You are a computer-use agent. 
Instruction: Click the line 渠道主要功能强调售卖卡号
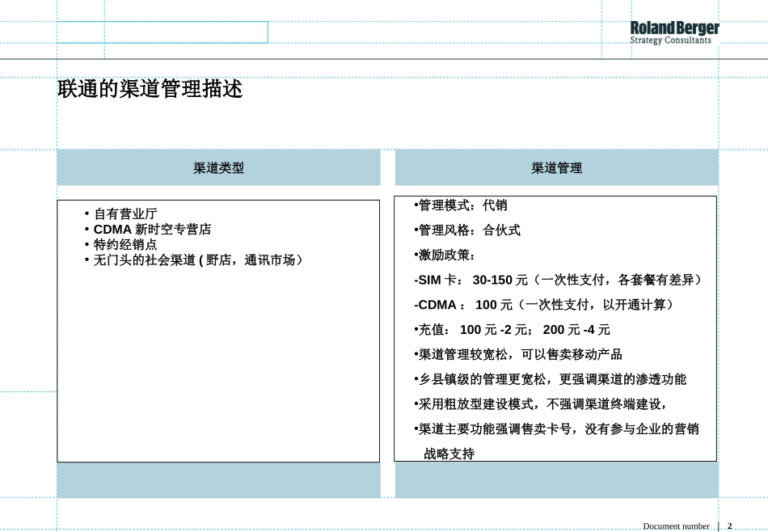(556, 429)
